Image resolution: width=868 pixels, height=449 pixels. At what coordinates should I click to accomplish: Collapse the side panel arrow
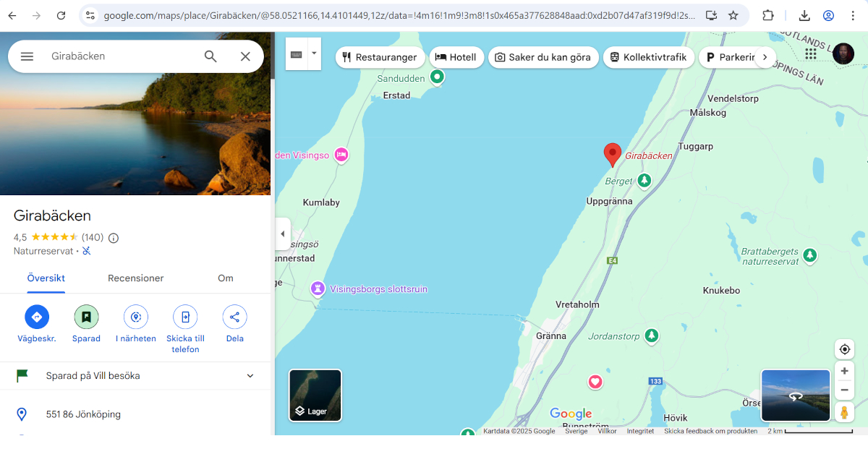click(283, 234)
